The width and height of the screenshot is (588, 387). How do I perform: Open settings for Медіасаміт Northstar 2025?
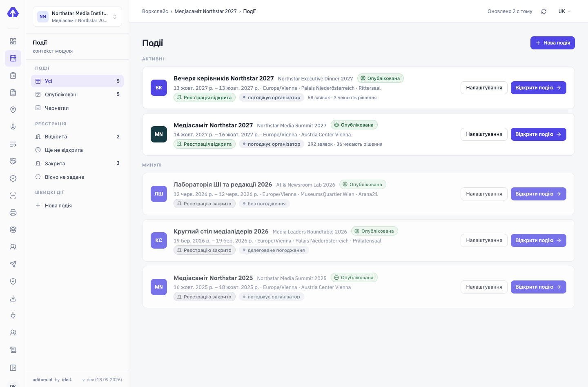click(484, 287)
